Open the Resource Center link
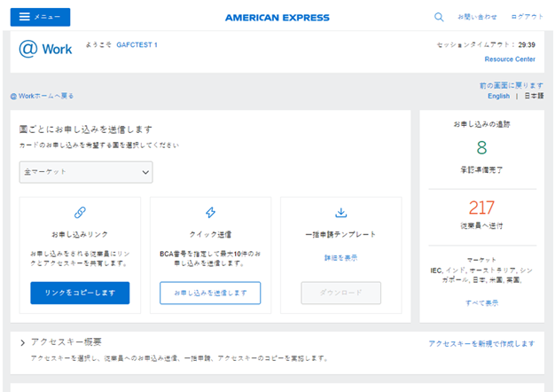 [x=509, y=59]
